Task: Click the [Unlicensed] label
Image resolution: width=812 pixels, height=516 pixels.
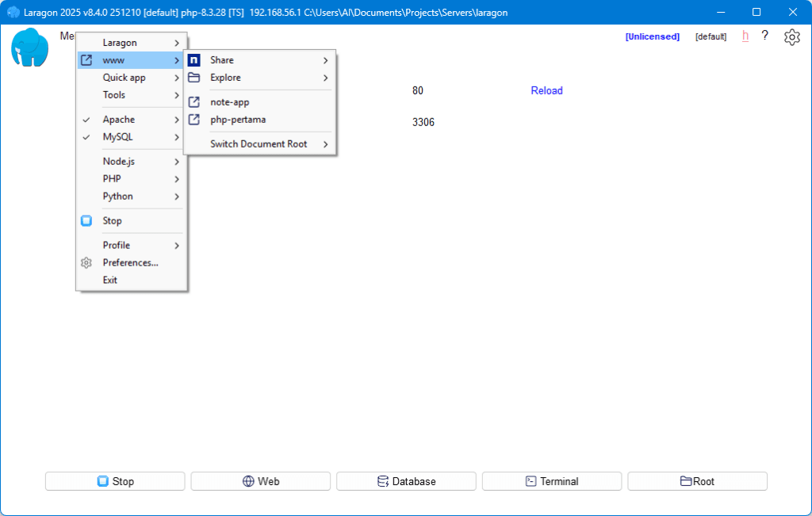Action: pyautogui.click(x=652, y=36)
